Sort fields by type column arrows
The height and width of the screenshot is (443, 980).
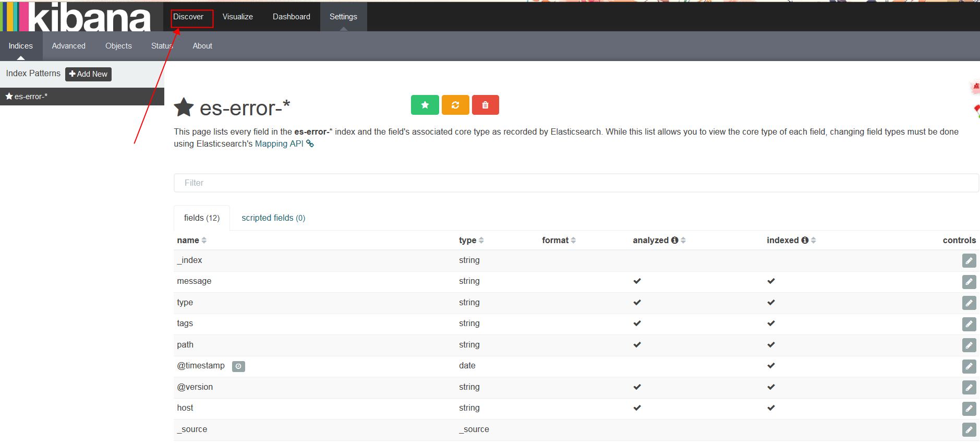(x=481, y=240)
